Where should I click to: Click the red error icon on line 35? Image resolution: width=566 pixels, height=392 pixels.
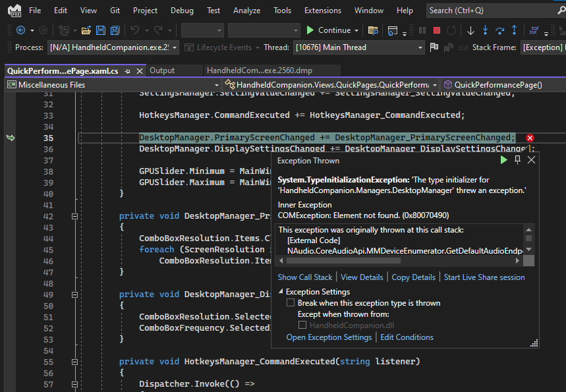click(x=530, y=138)
